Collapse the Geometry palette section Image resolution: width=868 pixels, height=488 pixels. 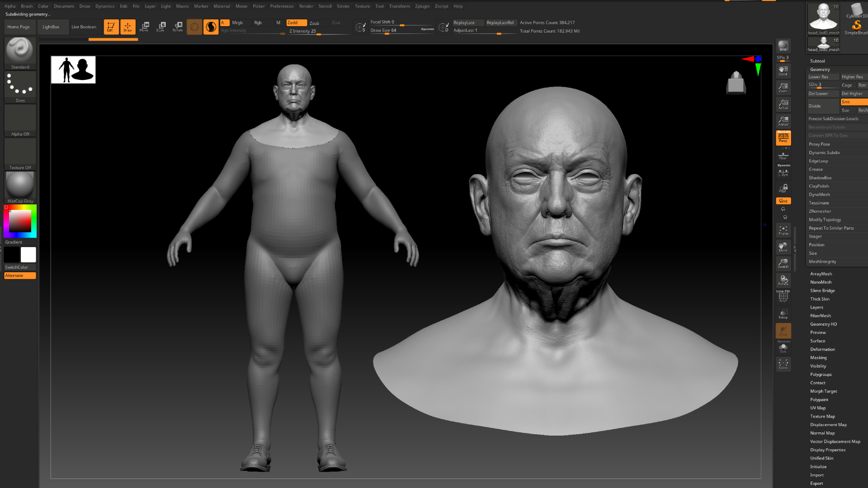pos(820,70)
